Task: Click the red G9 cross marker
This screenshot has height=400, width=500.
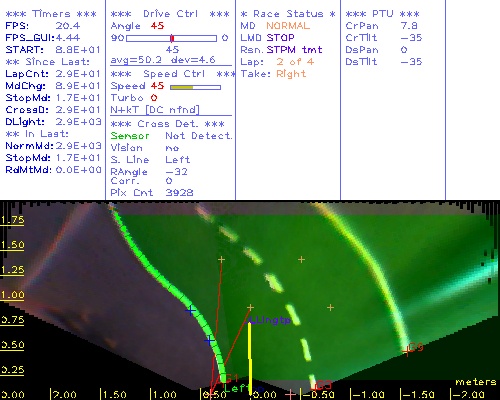Action: 406,351
